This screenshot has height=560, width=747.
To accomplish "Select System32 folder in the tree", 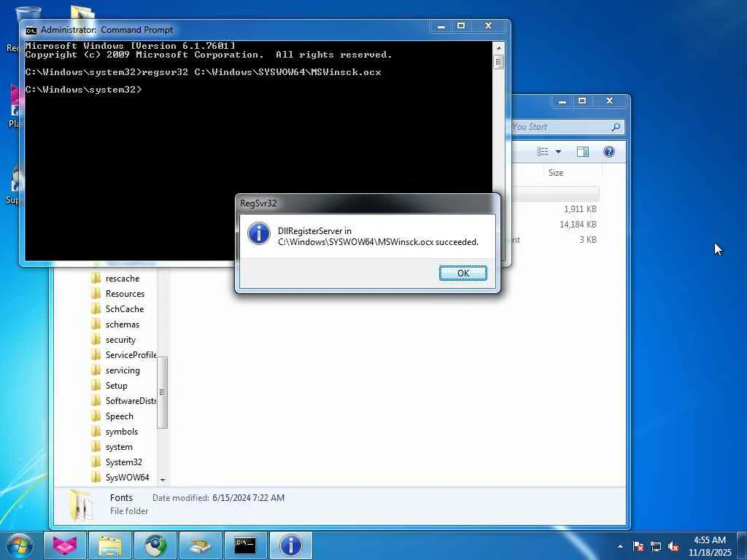I will coord(124,462).
